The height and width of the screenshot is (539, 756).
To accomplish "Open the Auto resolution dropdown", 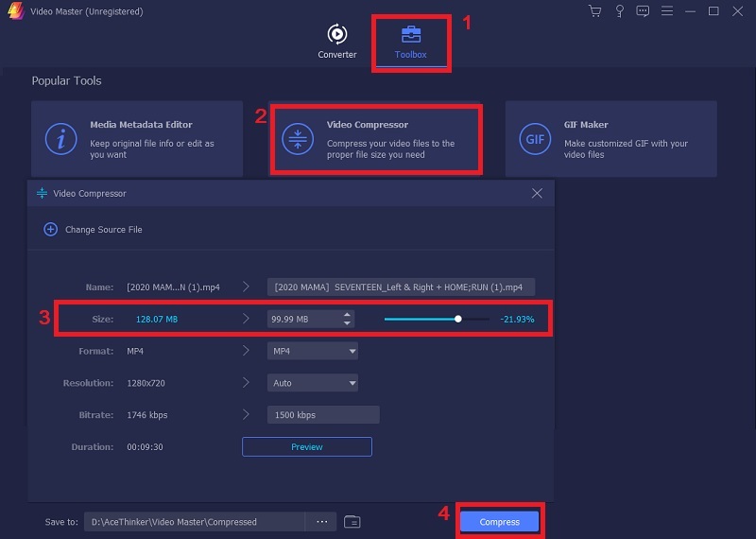I will click(x=313, y=383).
